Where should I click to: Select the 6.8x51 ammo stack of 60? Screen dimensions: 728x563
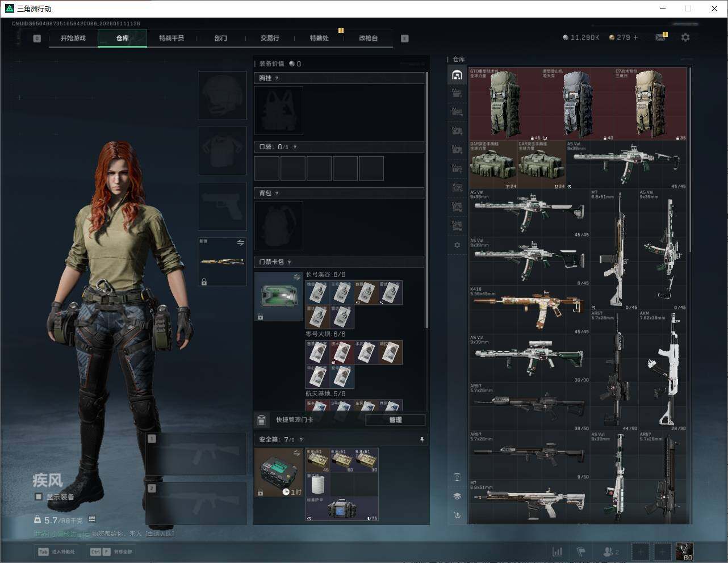tap(342, 460)
